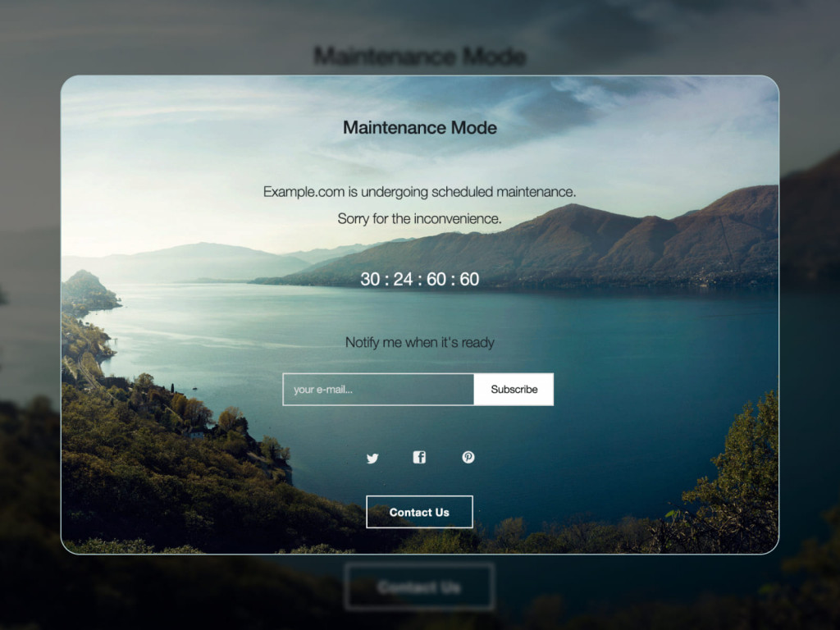Click the Contact Us button on the card

(x=419, y=512)
